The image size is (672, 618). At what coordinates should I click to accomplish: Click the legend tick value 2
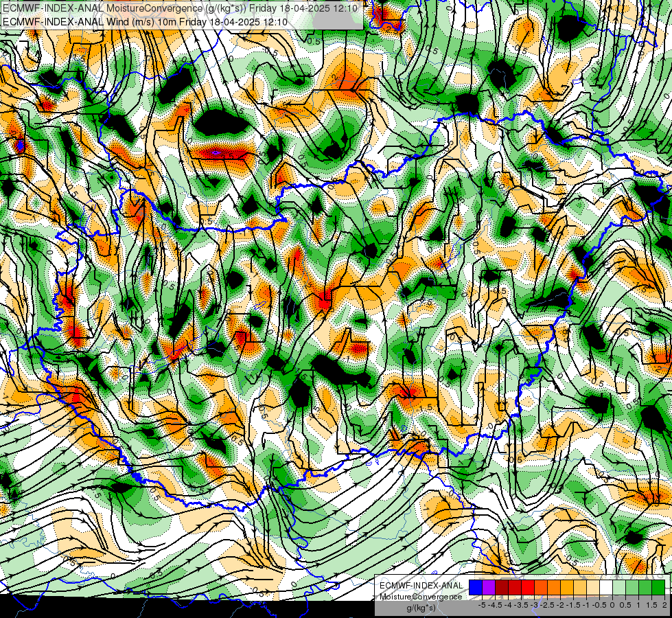pos(664,605)
